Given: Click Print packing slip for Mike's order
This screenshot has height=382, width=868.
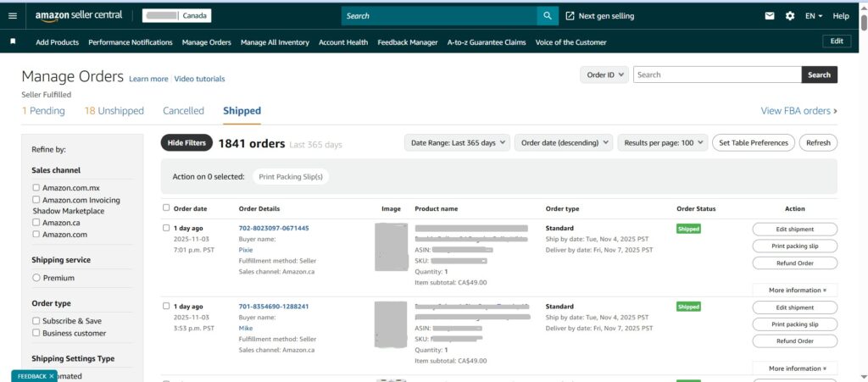Looking at the screenshot, I should [x=795, y=324].
